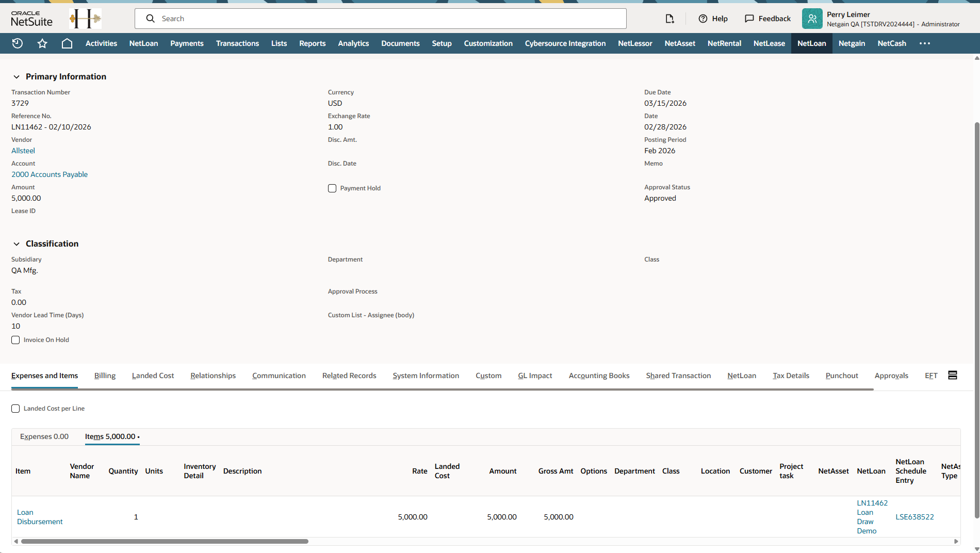980x553 pixels.
Task: Open the Allsteel vendor link
Action: 23,151
